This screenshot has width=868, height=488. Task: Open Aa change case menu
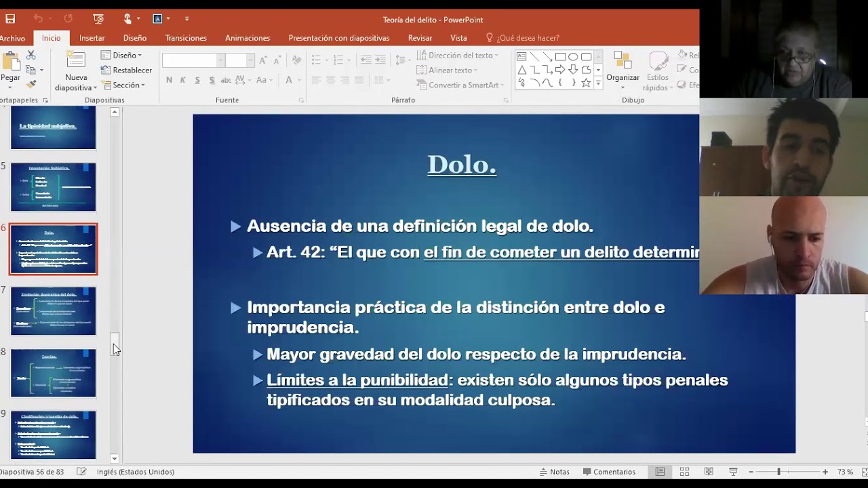[263, 80]
